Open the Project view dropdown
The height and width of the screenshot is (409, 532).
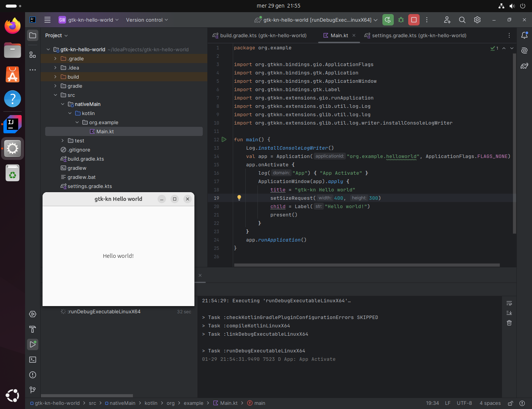(57, 35)
